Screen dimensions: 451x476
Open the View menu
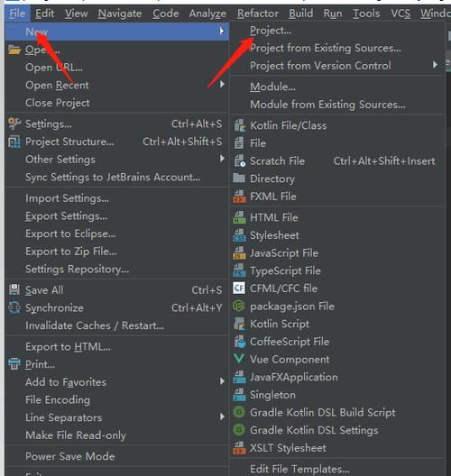point(77,14)
